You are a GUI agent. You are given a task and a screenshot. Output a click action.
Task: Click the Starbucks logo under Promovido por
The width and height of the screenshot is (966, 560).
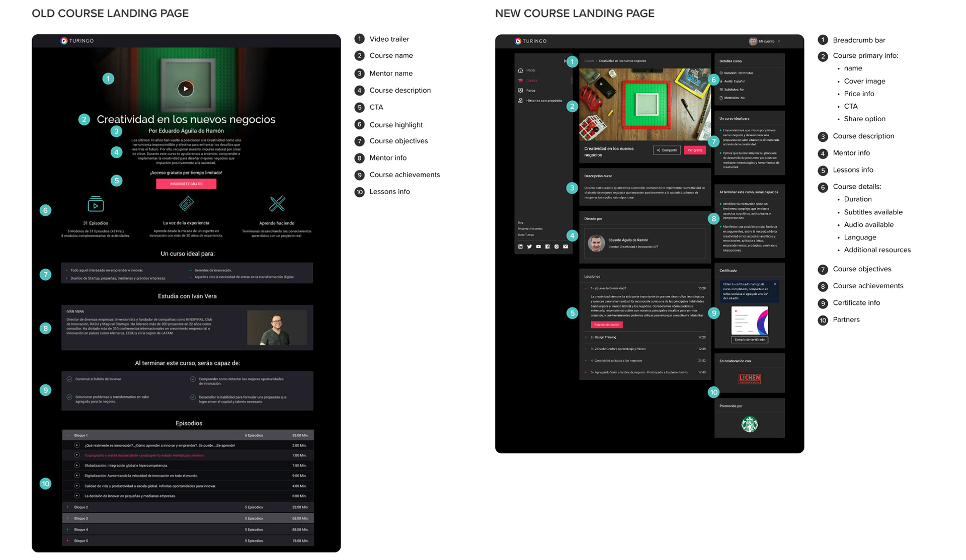tap(750, 424)
